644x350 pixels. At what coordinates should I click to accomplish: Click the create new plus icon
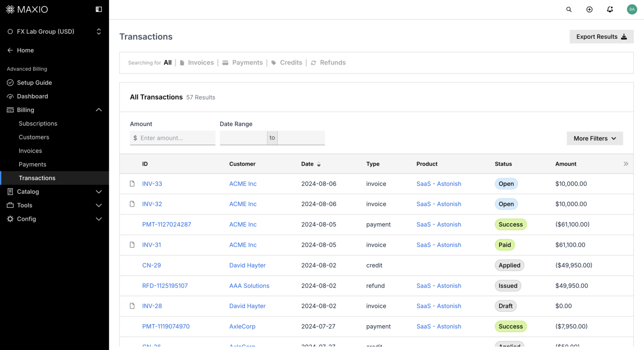[x=589, y=9]
